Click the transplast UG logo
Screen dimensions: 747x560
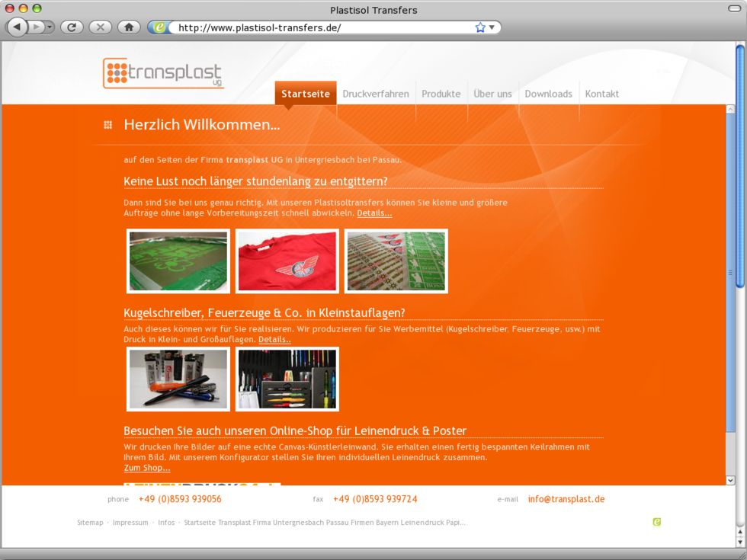163,73
